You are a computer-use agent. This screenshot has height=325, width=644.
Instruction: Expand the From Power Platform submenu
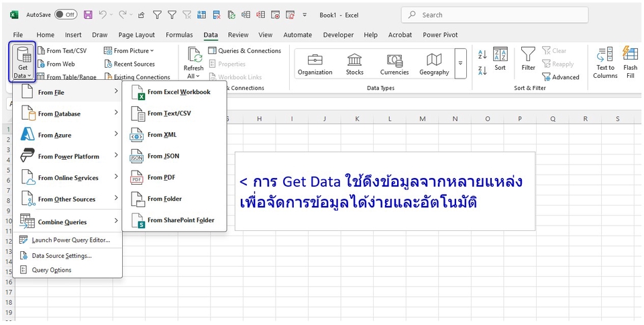point(68,156)
